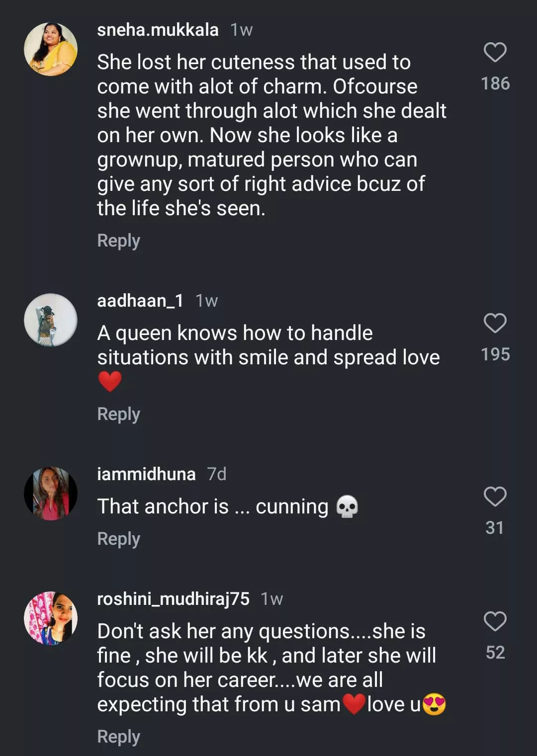Open iammidhuna's profile picture
The width and height of the screenshot is (537, 756).
click(51, 494)
